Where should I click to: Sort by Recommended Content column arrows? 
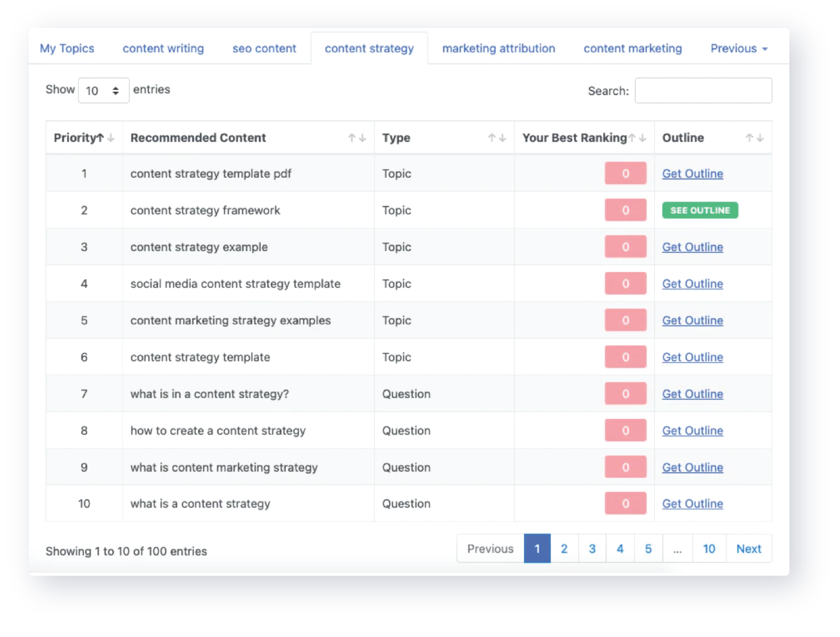point(357,138)
